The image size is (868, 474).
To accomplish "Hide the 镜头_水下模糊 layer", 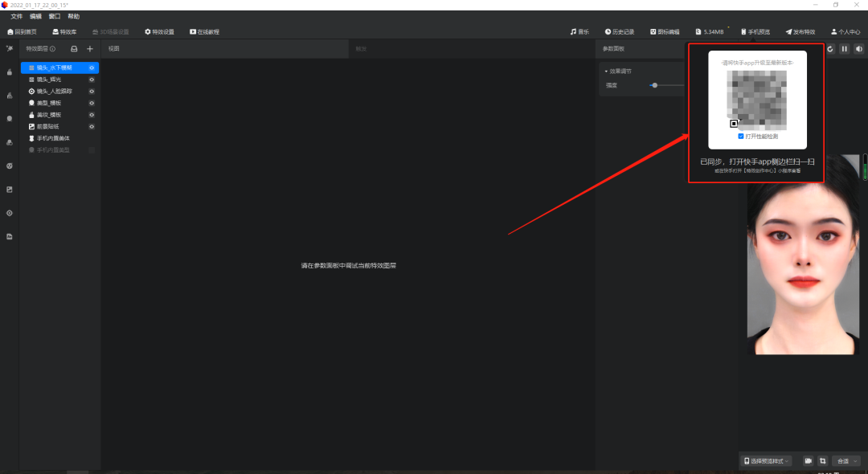I will (x=92, y=68).
